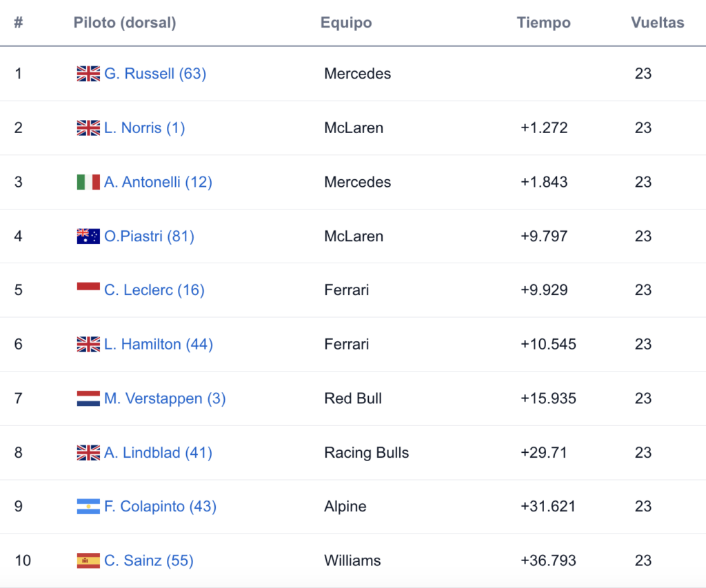Click the Argentine flag next to Colapinto
Image resolution: width=706 pixels, height=588 pixels.
pos(88,507)
